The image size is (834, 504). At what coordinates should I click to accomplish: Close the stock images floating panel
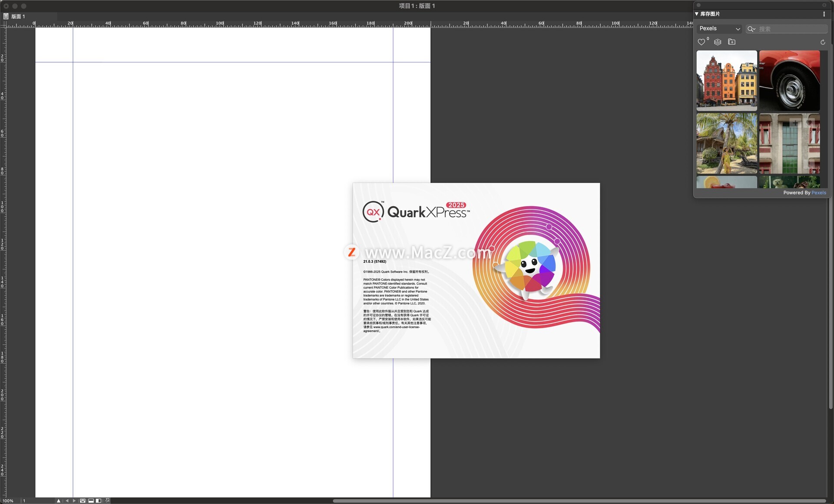point(698,5)
